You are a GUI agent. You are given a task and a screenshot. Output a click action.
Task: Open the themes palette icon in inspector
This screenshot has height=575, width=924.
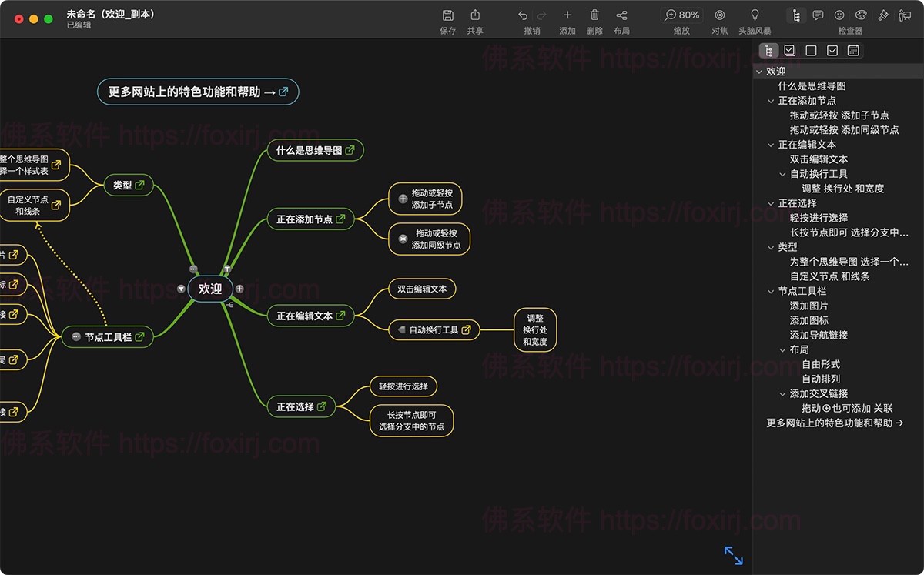coord(861,15)
